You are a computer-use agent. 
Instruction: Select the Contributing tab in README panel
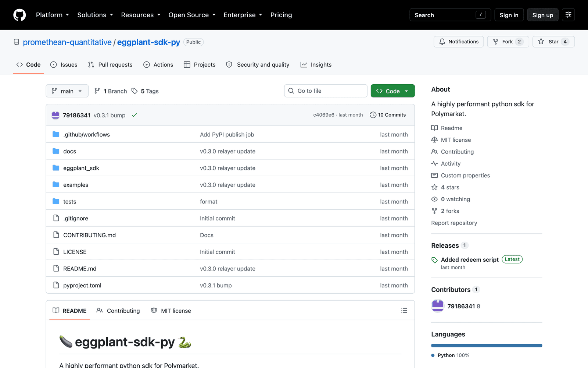[118, 311]
